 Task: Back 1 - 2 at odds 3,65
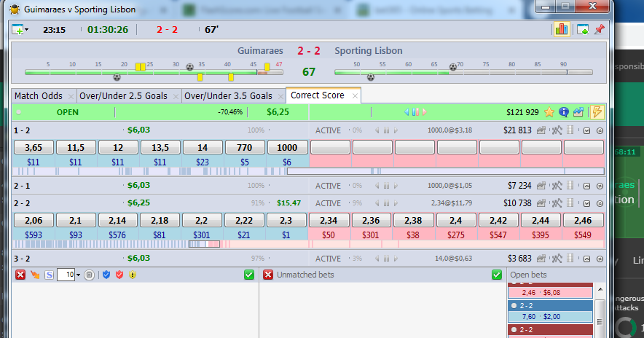[34, 147]
